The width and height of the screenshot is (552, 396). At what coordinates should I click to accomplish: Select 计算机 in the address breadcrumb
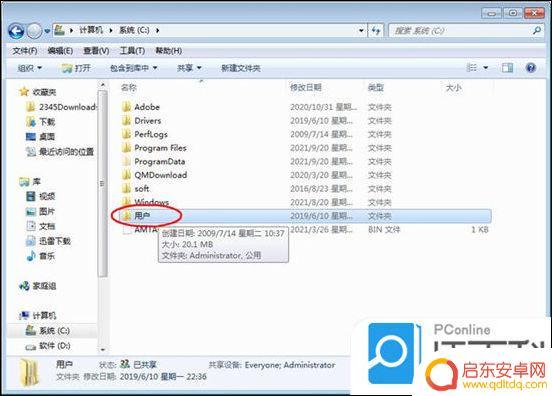(91, 30)
